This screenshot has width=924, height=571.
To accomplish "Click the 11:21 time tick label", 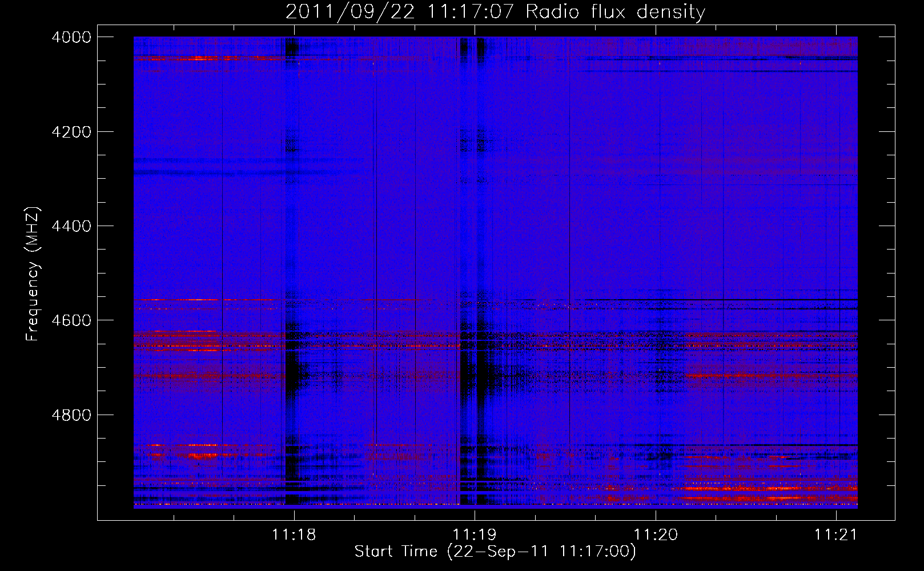I will [836, 534].
